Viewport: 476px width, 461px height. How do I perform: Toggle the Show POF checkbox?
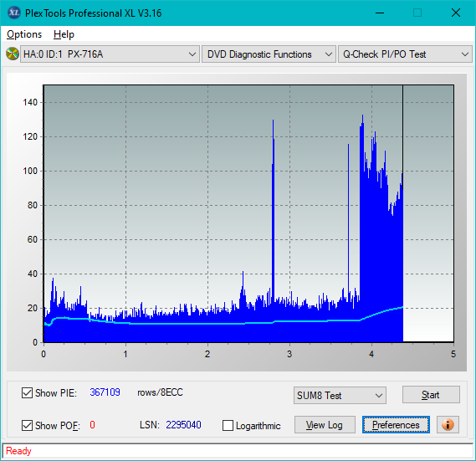click(x=27, y=426)
